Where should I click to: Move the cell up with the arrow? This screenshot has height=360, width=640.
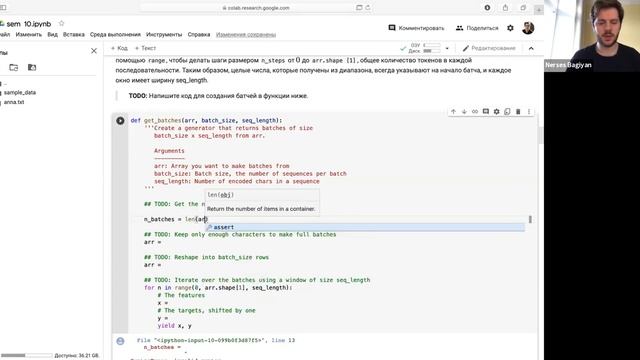[x=453, y=111]
